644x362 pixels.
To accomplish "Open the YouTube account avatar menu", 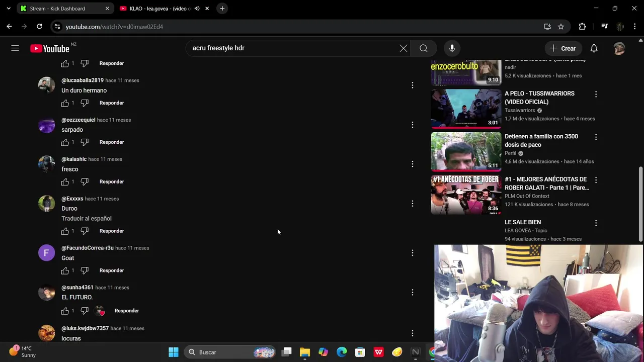I will click(x=619, y=48).
